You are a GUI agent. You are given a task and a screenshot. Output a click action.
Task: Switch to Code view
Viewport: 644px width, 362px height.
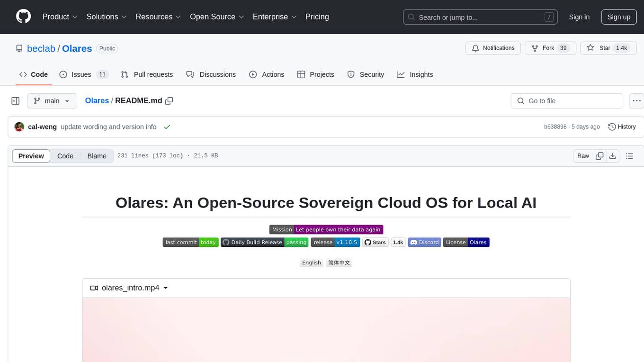[65, 156]
